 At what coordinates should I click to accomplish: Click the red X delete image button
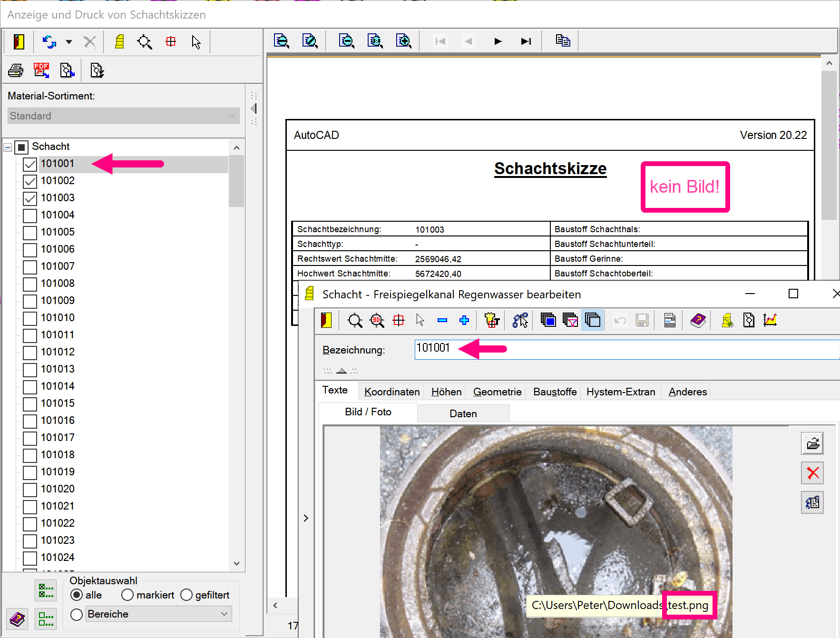[812, 473]
